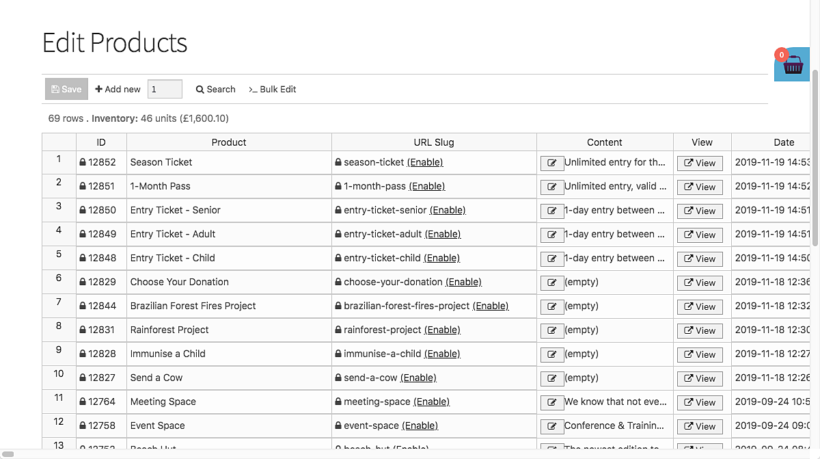Open content editor for Entry Ticket - Senior
The width and height of the screenshot is (820, 459).
[552, 211]
